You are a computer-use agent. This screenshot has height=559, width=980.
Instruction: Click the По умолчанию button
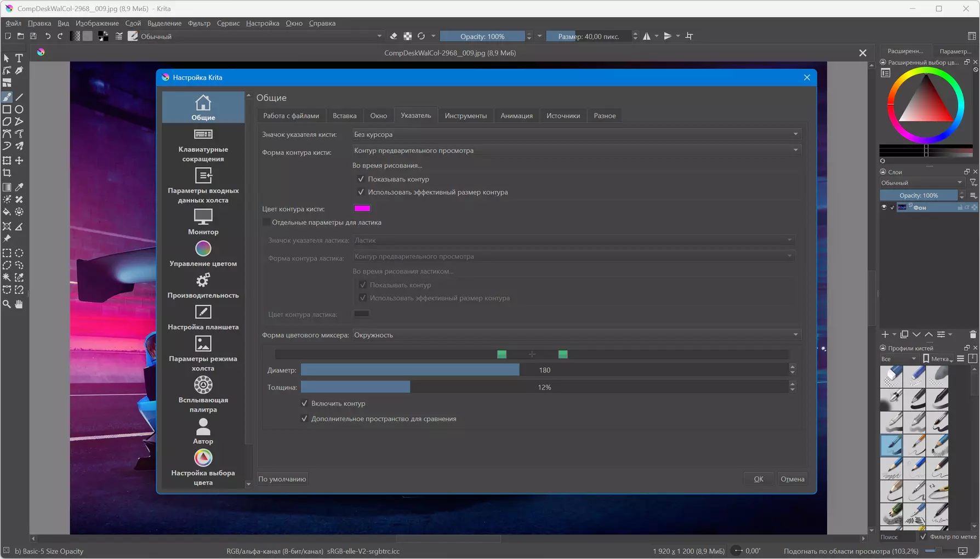[x=282, y=479]
